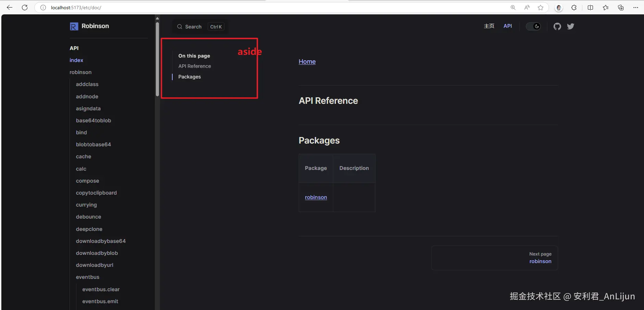Screen dimensions: 644x310
Task: Open the base64toblob sidebar entry
Action: coord(94,121)
